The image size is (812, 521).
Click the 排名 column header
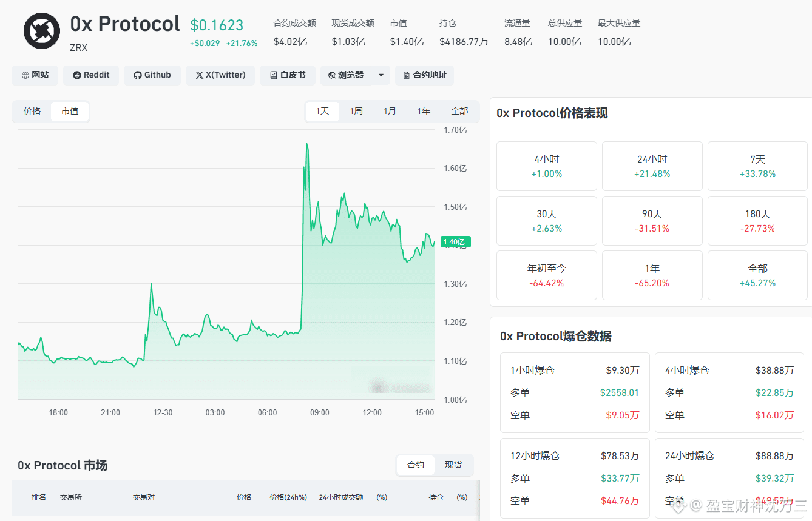click(39, 497)
